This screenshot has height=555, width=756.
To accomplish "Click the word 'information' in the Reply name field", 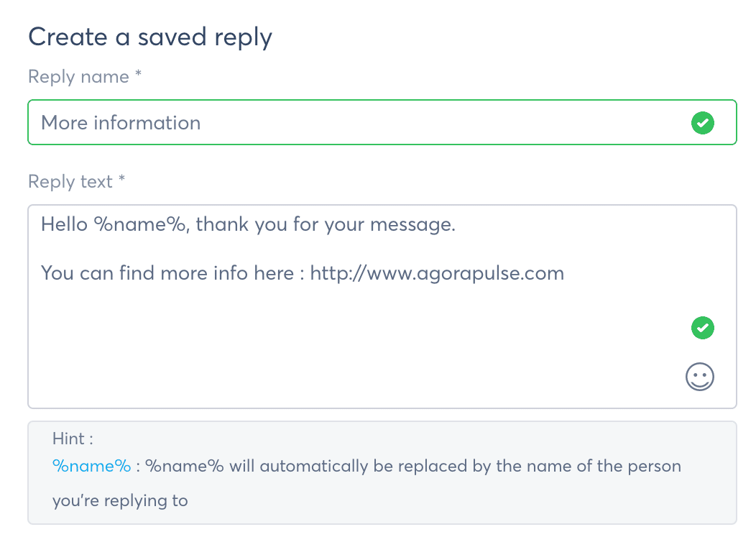I will click(x=147, y=122).
